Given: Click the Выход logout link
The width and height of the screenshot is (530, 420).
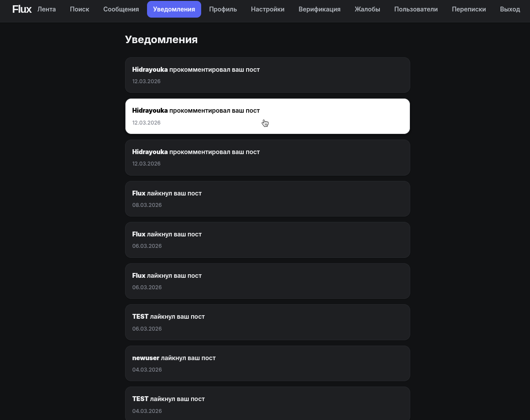Looking at the screenshot, I should 510,9.
